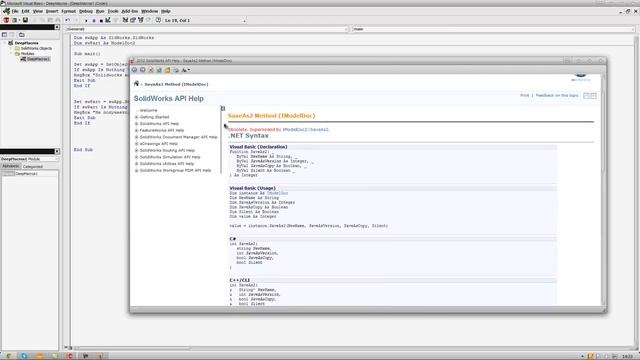This screenshot has height=360, width=640.
Task: Click Toggle Folders icon in Project panel
Action: [x=22, y=35]
